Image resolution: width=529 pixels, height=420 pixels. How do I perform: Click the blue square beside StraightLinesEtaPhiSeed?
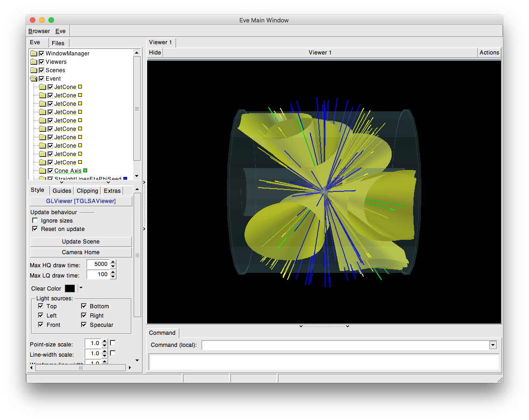125,179
